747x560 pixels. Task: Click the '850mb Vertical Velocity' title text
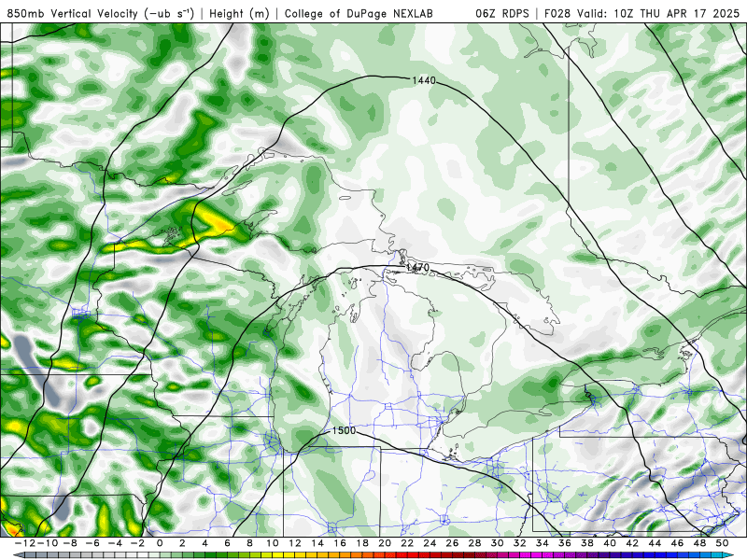73,13
